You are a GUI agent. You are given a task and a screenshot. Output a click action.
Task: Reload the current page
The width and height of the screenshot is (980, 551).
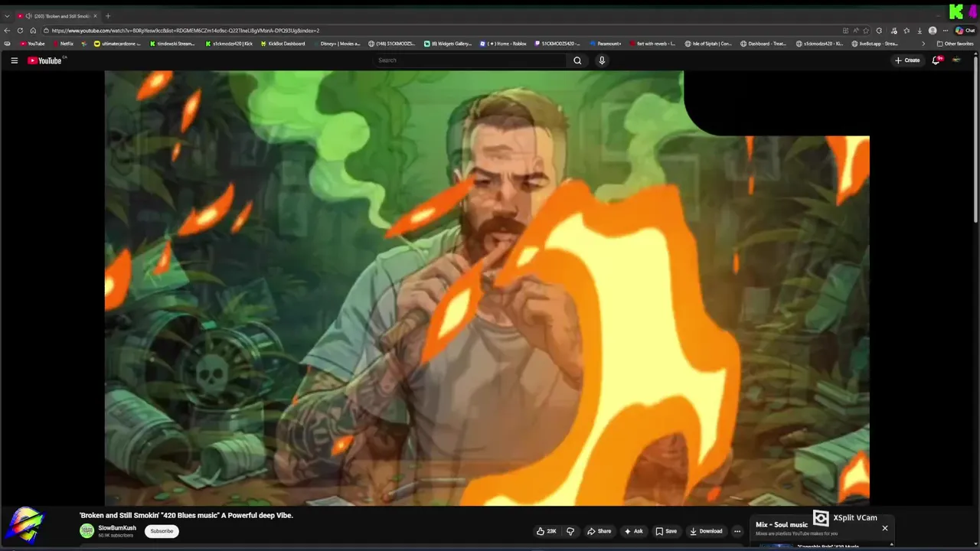tap(21, 31)
